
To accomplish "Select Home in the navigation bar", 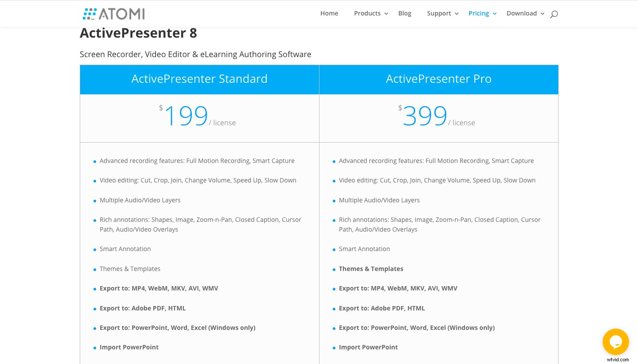I will 329,13.
